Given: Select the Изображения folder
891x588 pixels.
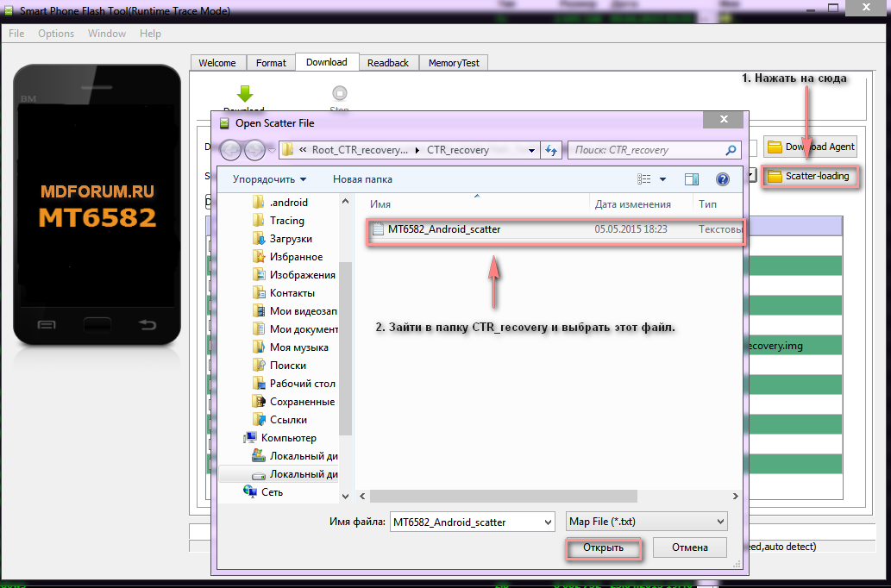Looking at the screenshot, I should (294, 275).
